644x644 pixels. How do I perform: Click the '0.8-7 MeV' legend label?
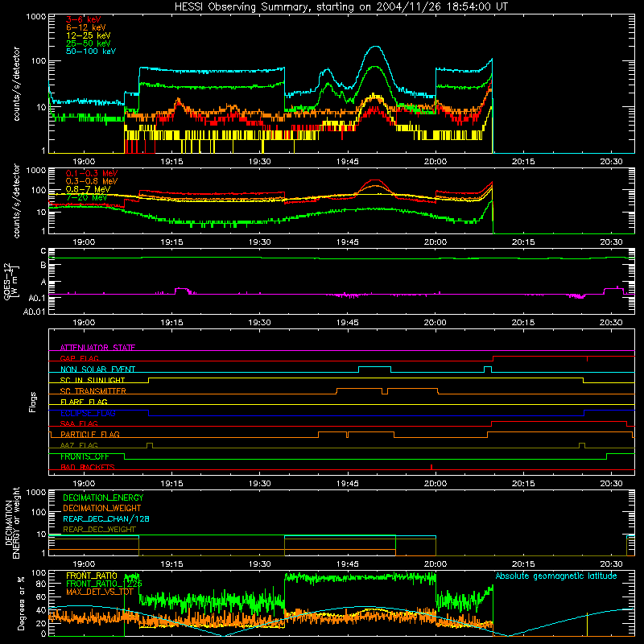[88, 189]
